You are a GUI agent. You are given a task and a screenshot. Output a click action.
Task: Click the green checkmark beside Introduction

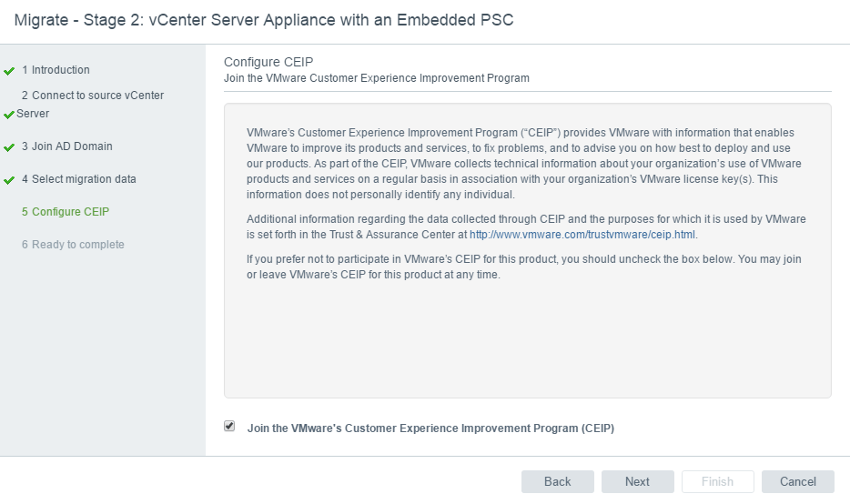(9, 71)
